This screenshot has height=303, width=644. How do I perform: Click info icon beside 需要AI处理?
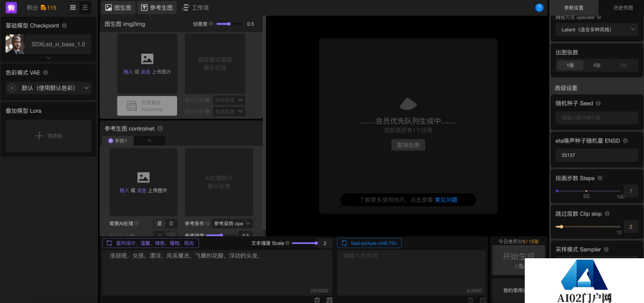pos(137,224)
